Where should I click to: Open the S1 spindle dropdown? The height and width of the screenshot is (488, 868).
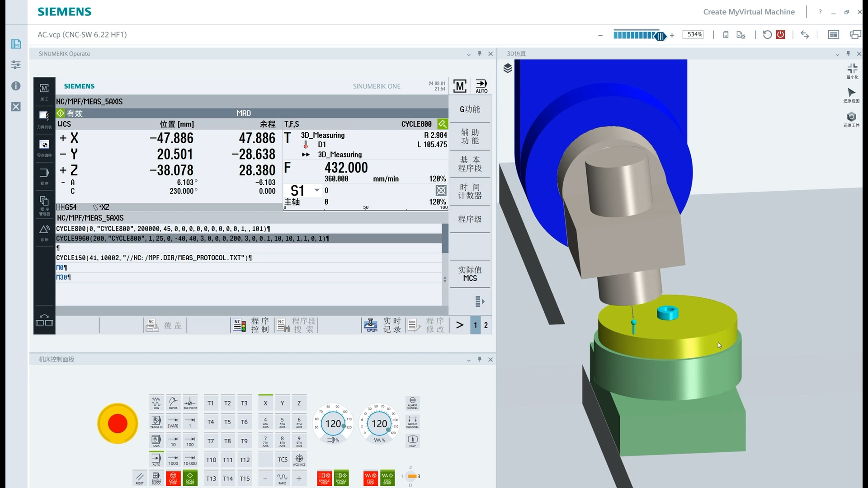click(x=317, y=190)
